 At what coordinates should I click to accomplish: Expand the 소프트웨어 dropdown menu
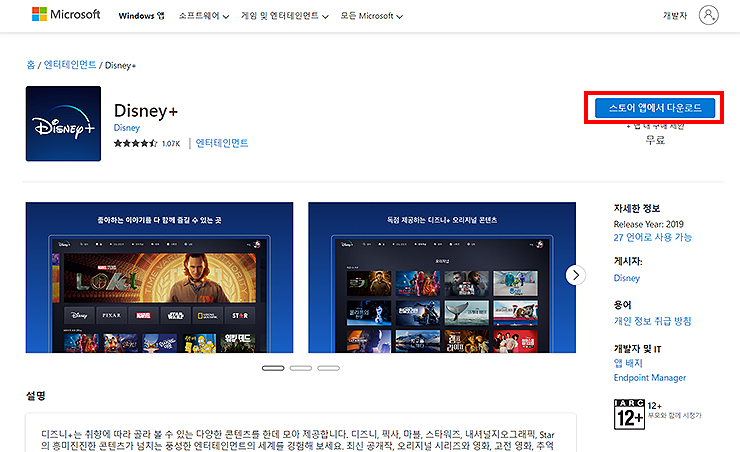[204, 16]
